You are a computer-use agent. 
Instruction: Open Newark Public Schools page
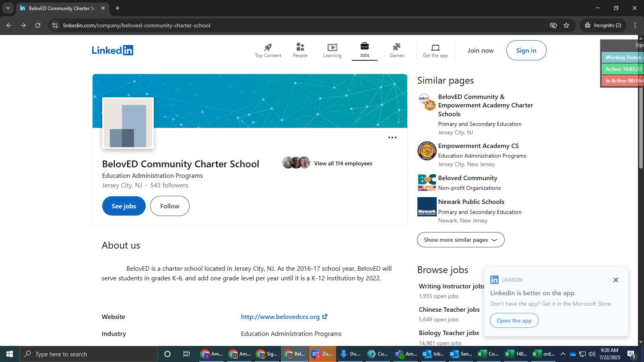click(x=471, y=202)
